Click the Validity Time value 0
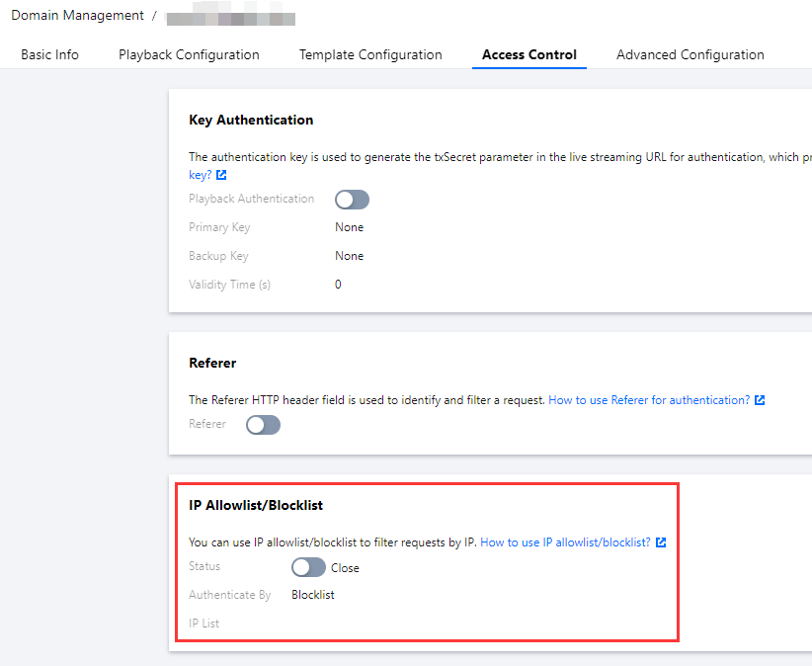The width and height of the screenshot is (812, 666). (338, 285)
